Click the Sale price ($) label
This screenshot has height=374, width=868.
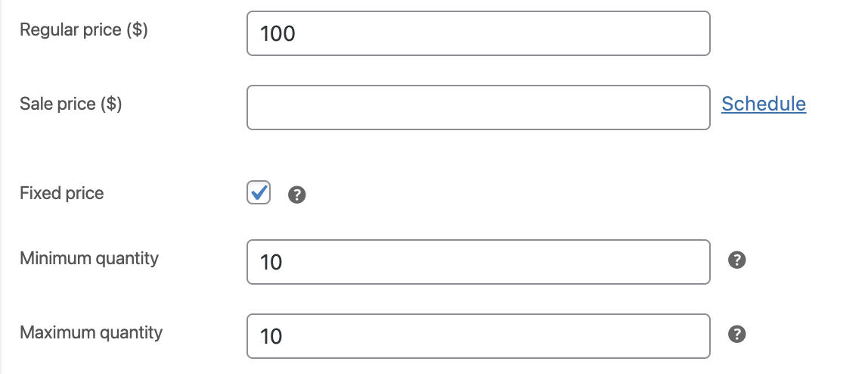click(70, 104)
